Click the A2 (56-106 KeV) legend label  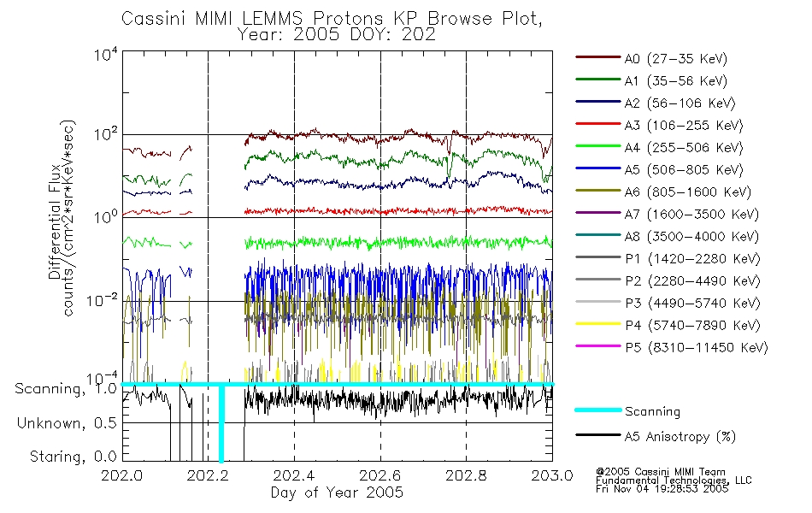(x=680, y=103)
